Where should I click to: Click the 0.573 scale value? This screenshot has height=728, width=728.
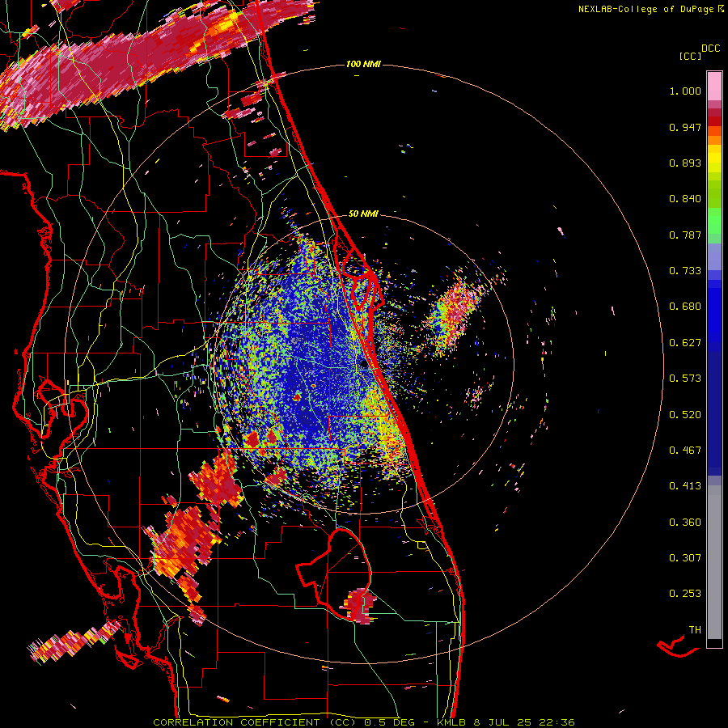click(685, 379)
